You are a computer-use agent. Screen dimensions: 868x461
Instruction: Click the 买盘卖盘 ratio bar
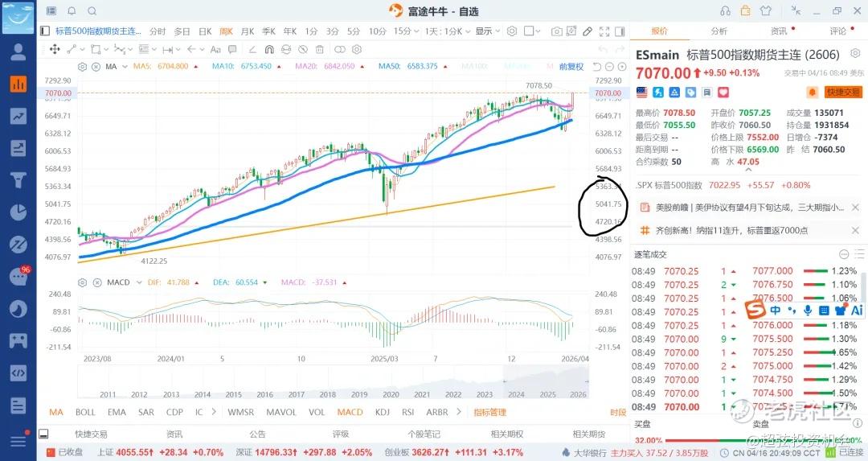coord(748,441)
